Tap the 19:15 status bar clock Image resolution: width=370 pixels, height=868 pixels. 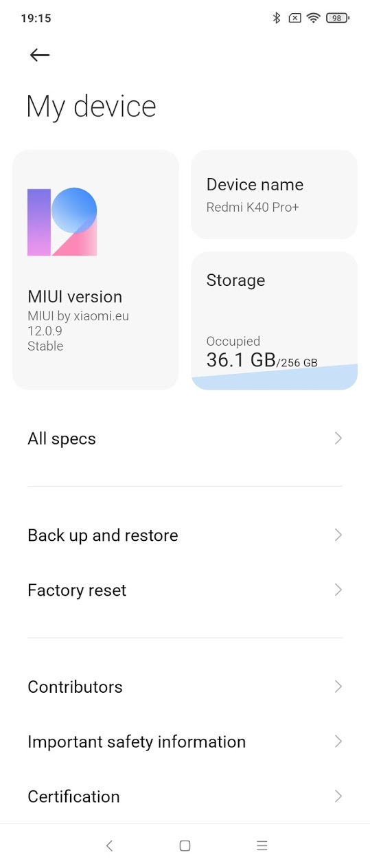tap(36, 19)
